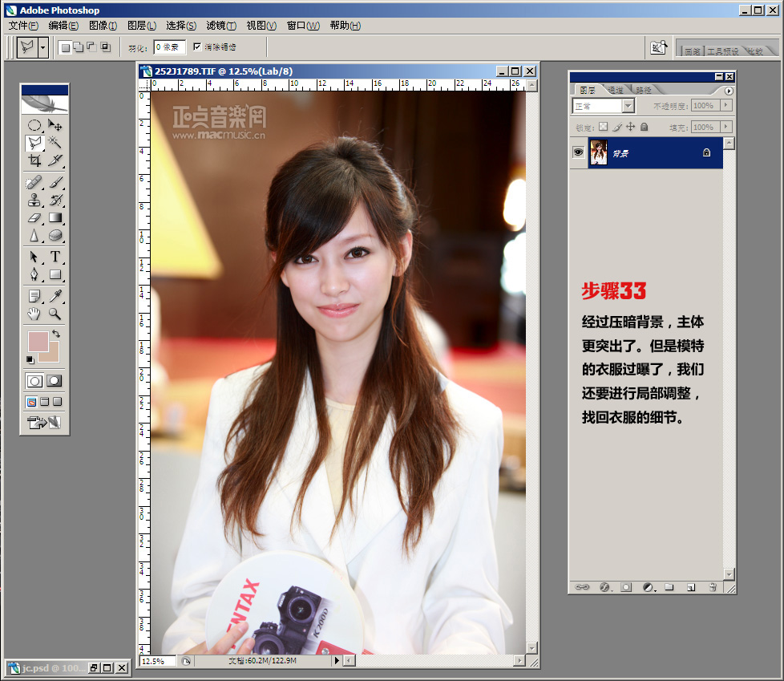Select the Crop tool
784x681 pixels.
click(34, 160)
